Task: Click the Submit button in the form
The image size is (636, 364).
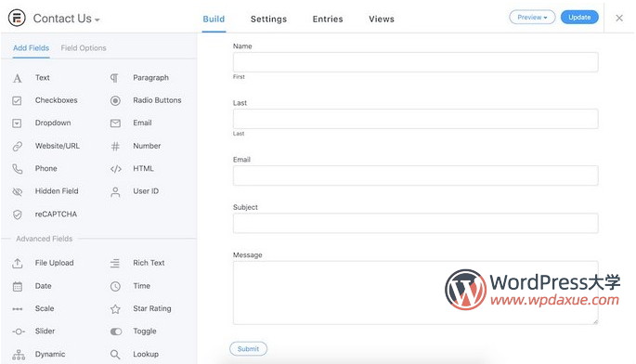Action: point(248,349)
